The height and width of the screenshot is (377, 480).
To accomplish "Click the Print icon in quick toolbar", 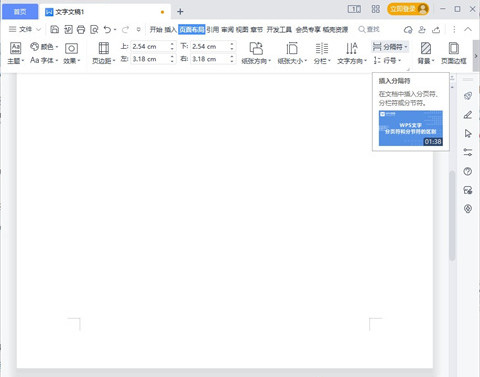I will pos(81,29).
